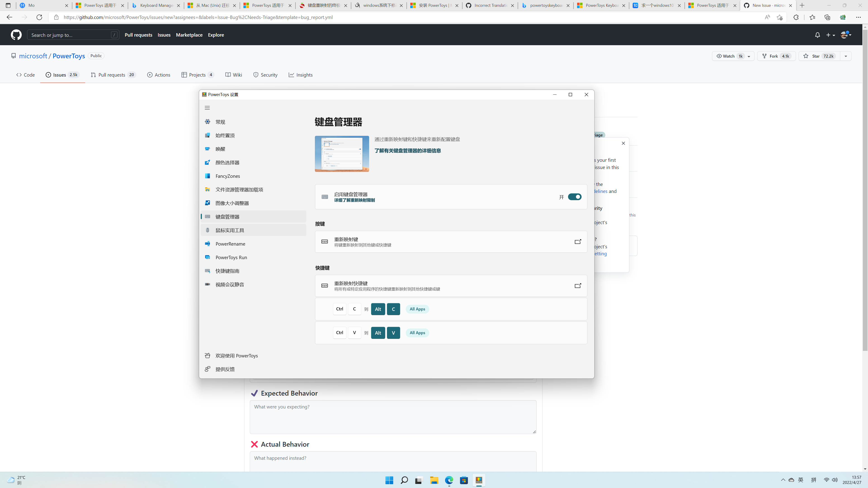Image resolution: width=868 pixels, height=488 pixels.
Task: Select 快捷键指南 in sidebar
Action: coord(253,271)
